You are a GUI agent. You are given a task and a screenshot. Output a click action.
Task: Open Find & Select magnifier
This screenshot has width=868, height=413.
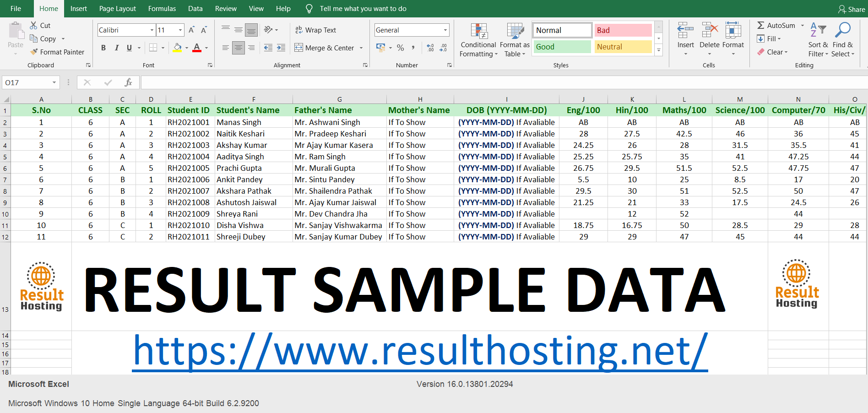click(842, 40)
